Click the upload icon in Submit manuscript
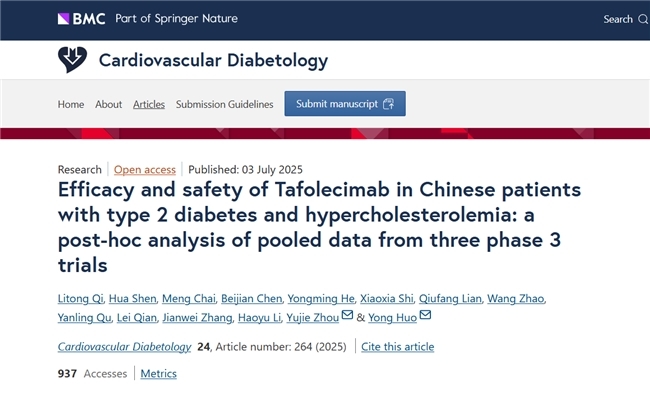 pos(388,104)
